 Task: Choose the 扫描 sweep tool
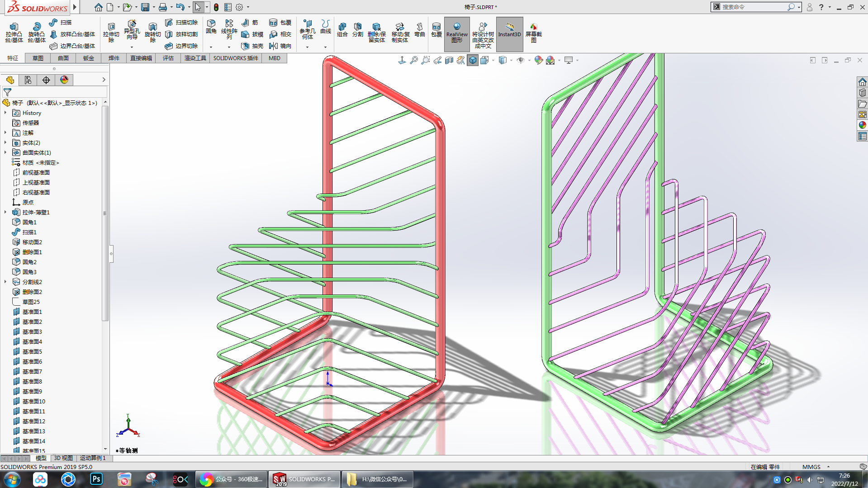[x=61, y=22]
